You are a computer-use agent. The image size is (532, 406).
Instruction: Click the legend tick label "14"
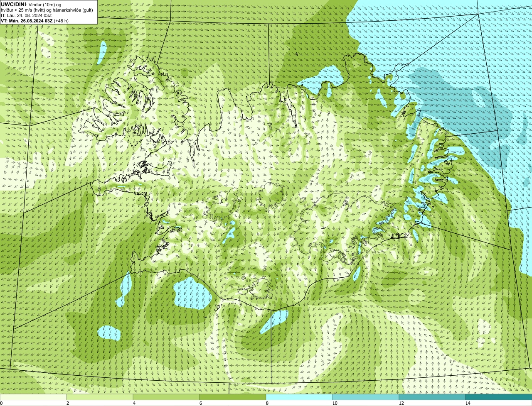click(x=468, y=403)
